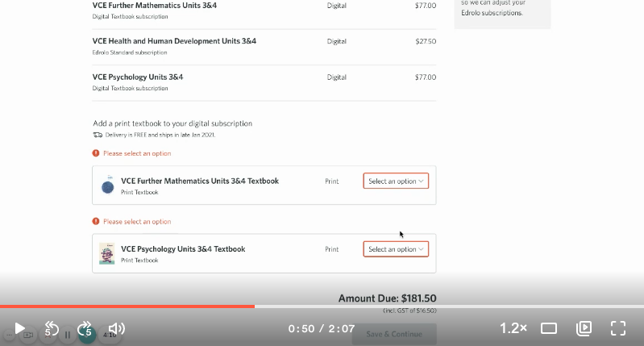Screen dimensions: 644x346
Task: Click 'Print' label in Further Mathematics textbook row
Action: tap(332, 181)
